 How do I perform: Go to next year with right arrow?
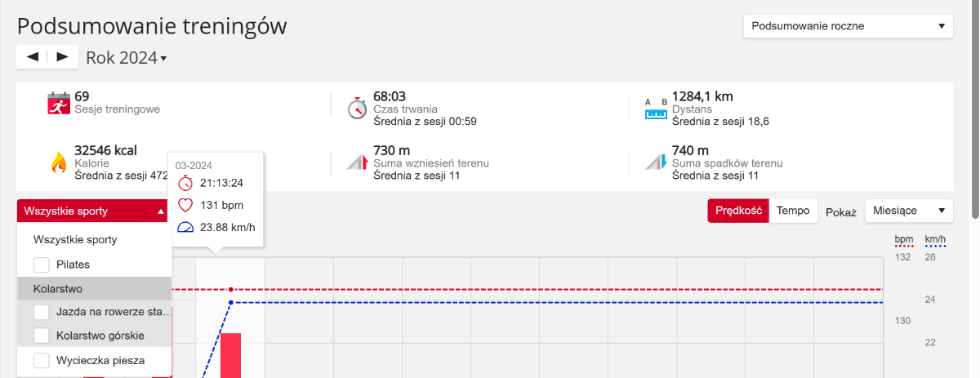point(62,56)
